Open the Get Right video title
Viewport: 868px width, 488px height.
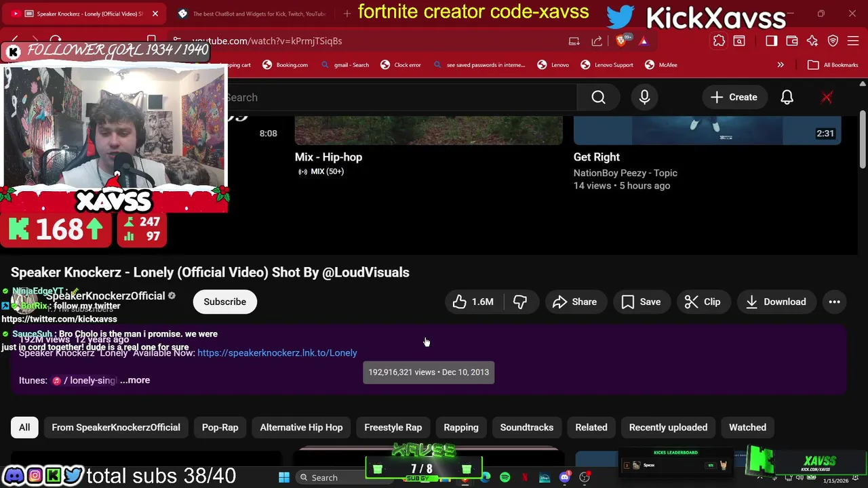(x=597, y=157)
